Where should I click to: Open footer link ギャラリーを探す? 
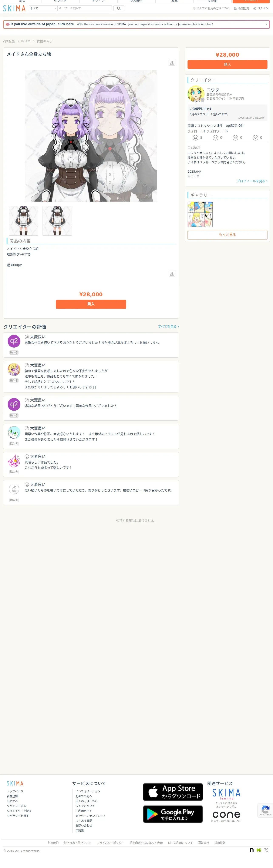(x=18, y=816)
